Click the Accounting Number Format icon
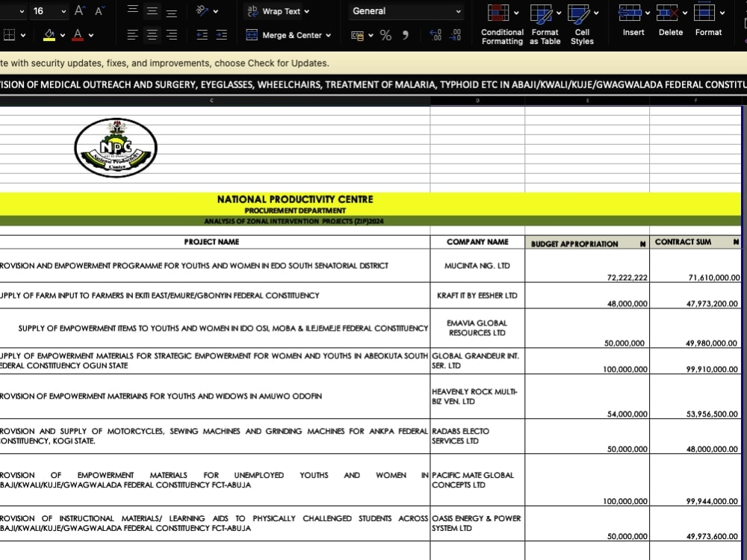Viewport: 747px width, 560px height. pos(357,35)
